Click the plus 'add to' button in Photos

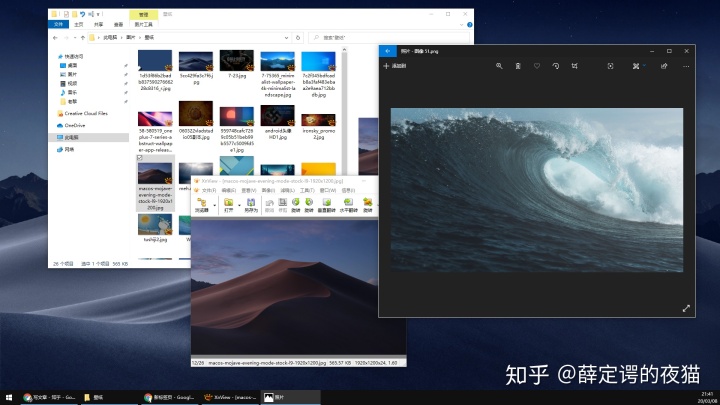pos(395,66)
